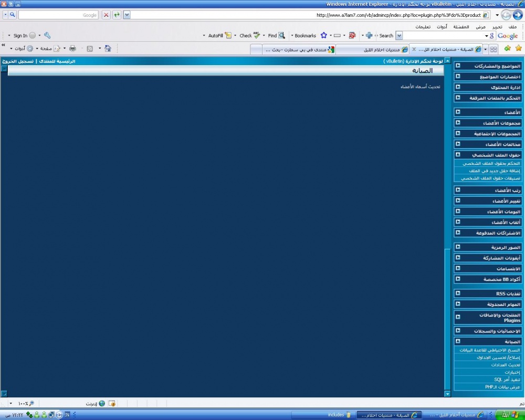Click the Home icon in command bar
Image resolution: width=525 pixels, height=420 pixels.
pyautogui.click(x=108, y=48)
